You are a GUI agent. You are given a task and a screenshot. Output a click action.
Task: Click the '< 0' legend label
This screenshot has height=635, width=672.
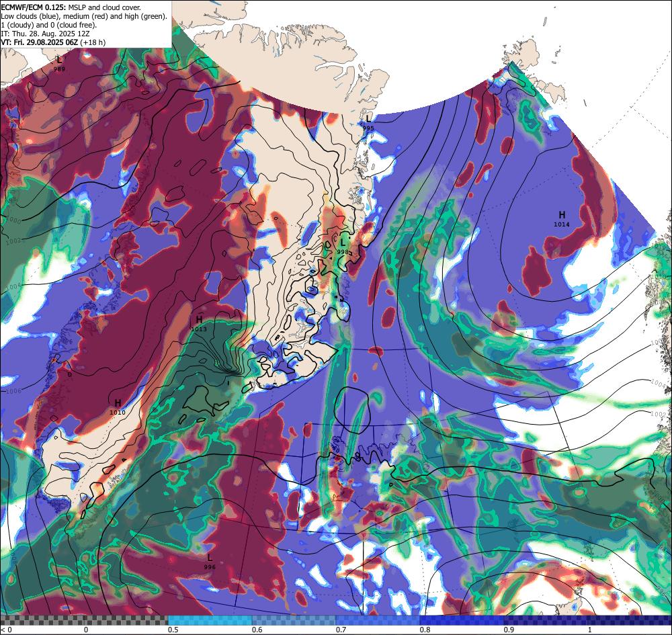pyautogui.click(x=7, y=630)
